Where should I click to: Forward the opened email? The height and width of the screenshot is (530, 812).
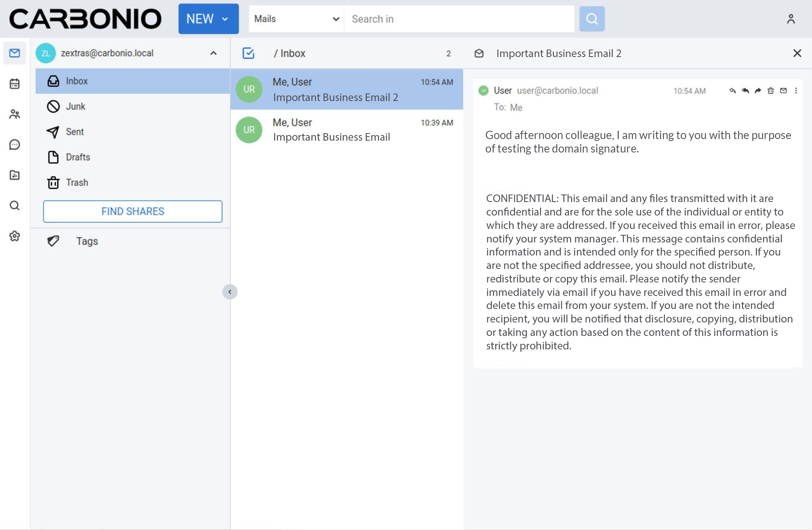[x=757, y=90]
